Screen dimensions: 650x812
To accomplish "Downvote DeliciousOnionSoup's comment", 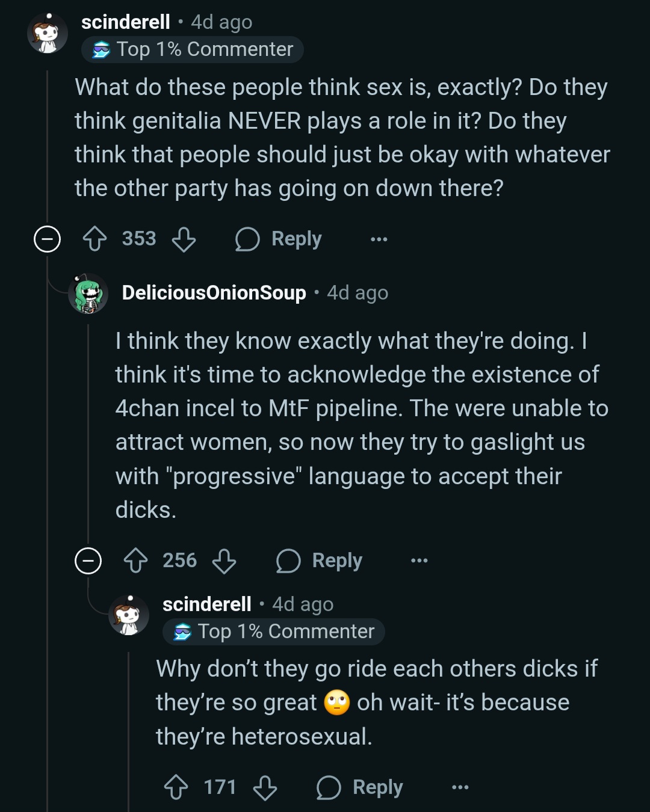I will 224,561.
